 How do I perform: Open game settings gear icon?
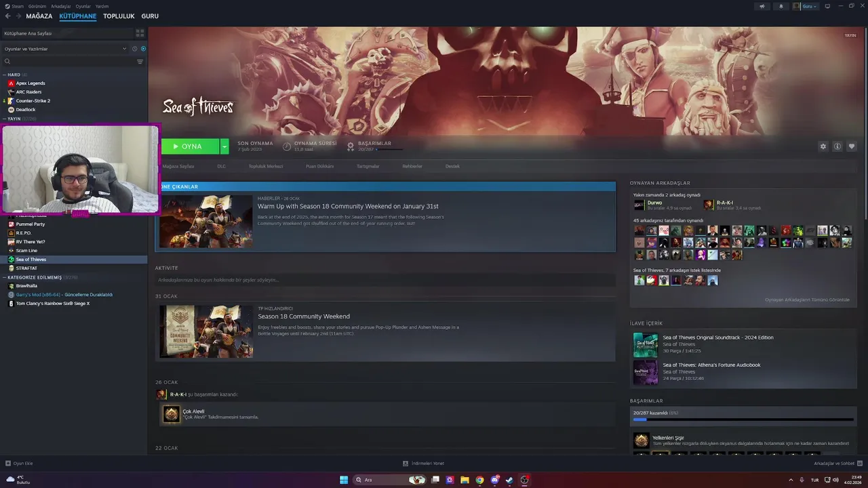point(823,146)
